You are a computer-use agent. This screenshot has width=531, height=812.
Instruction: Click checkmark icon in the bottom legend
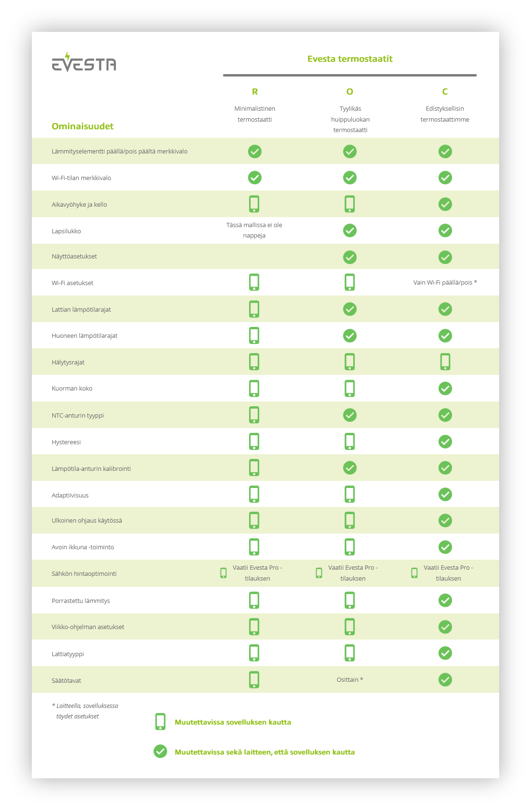(x=160, y=751)
